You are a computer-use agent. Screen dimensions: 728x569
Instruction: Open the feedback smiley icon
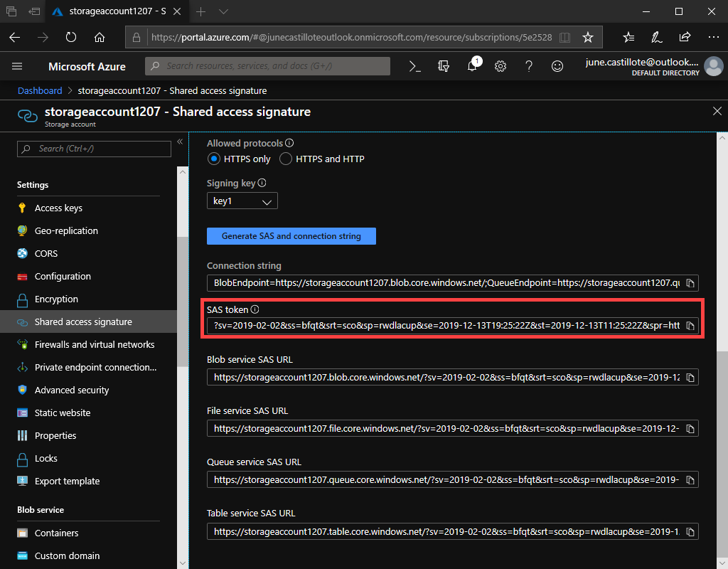(557, 66)
